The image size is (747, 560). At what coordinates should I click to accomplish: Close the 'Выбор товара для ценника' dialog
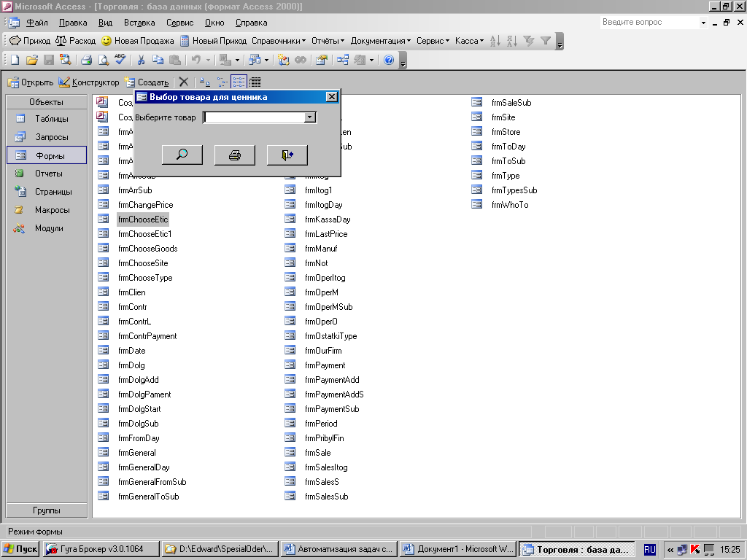332,97
